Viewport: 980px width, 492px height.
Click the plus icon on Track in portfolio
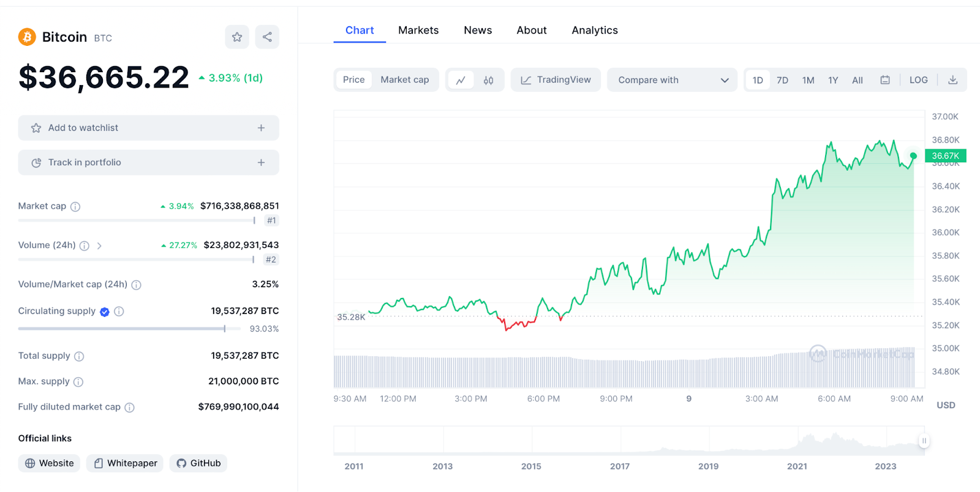(261, 163)
